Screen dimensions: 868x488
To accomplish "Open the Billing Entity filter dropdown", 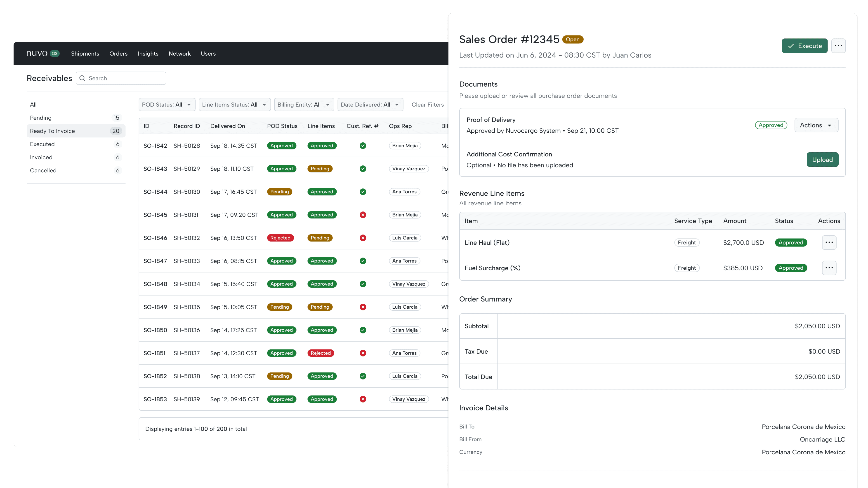I will coord(304,104).
